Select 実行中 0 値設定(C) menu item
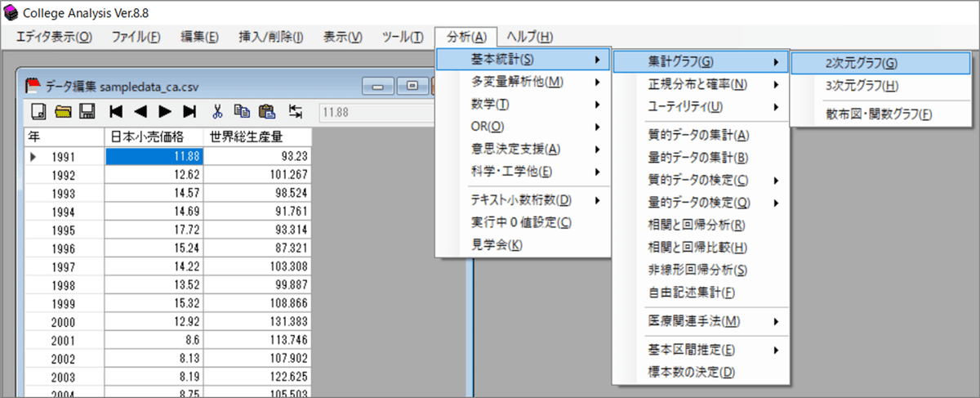This screenshot has width=980, height=398. pos(523,222)
